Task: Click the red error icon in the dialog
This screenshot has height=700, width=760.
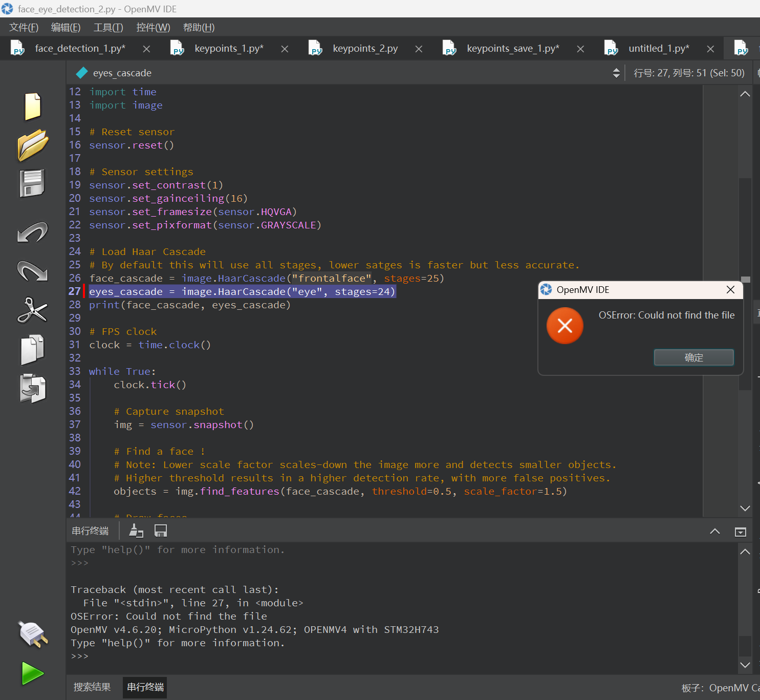Action: pyautogui.click(x=565, y=326)
